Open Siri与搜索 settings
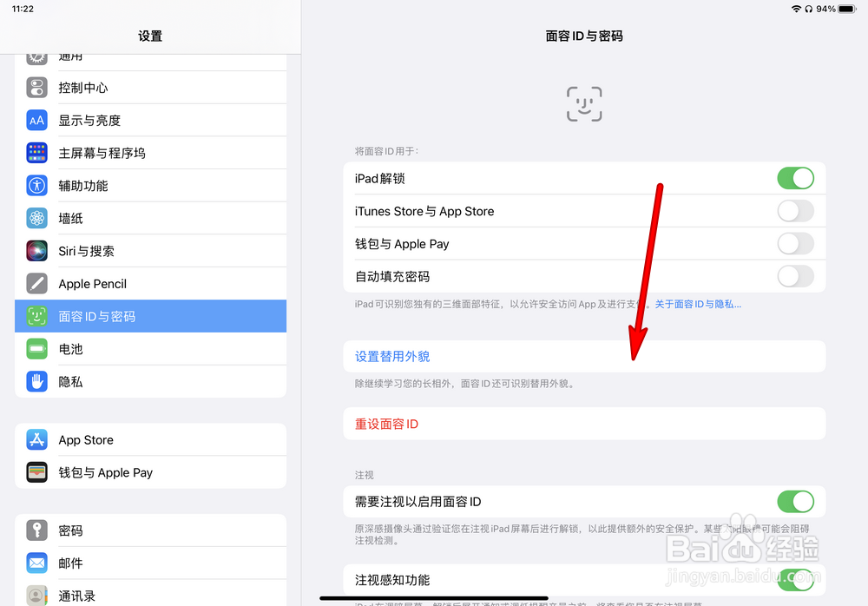 (150, 251)
